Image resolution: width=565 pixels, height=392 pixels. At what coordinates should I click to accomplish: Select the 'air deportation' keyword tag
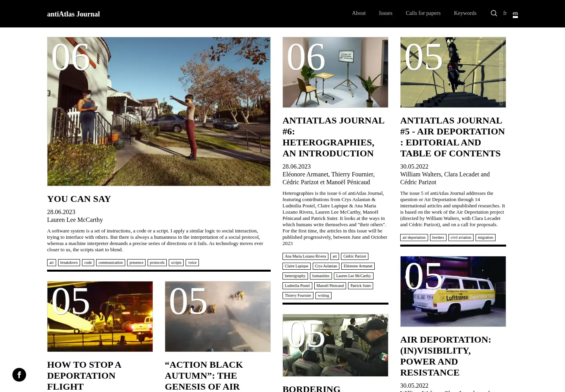tap(414, 238)
